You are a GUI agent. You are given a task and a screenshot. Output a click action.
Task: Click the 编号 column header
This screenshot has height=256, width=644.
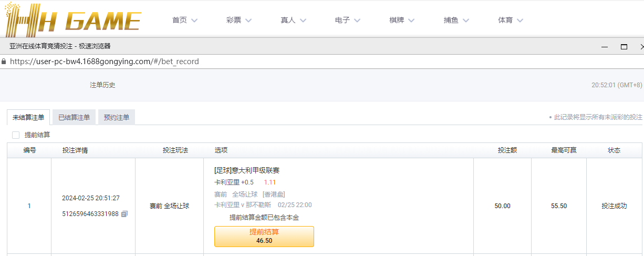click(29, 150)
